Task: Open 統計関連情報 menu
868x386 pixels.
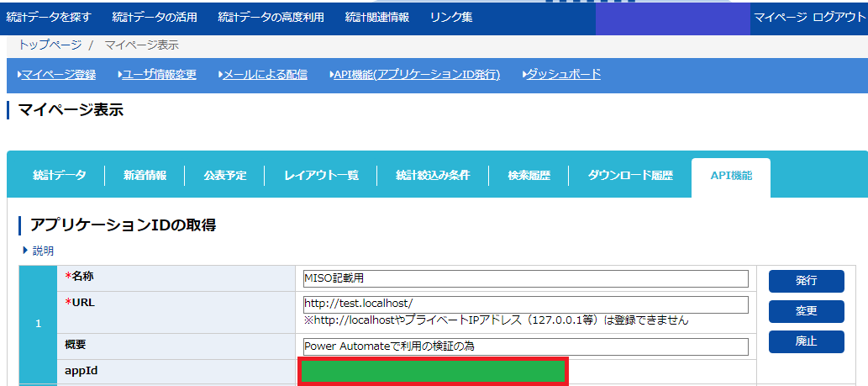Action: point(377,17)
